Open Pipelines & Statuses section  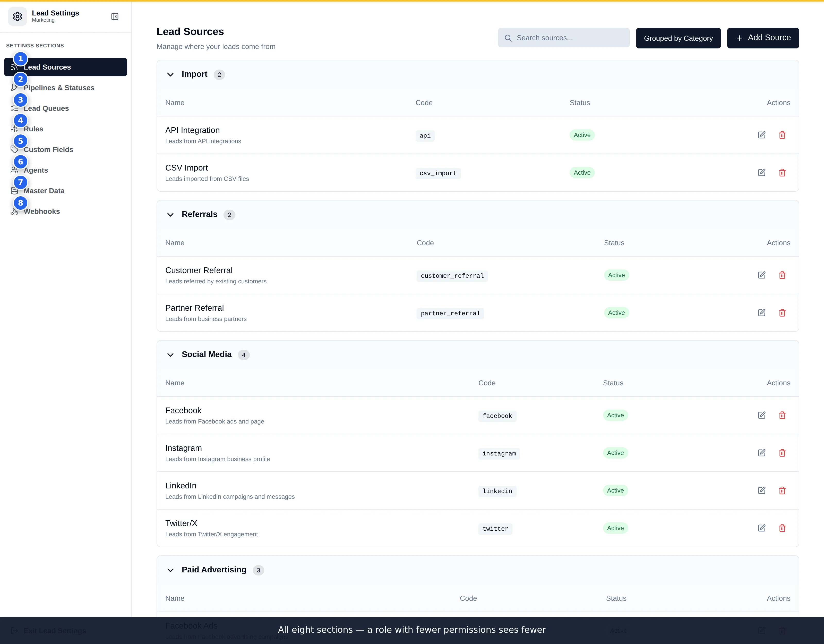point(66,88)
